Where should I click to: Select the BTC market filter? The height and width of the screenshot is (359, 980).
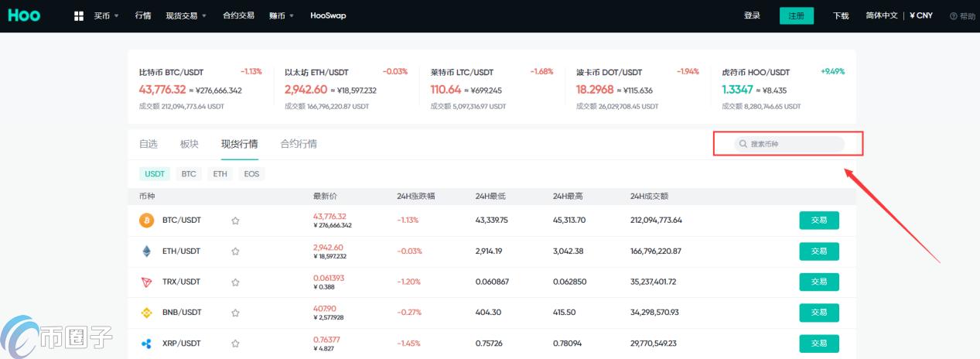[189, 174]
